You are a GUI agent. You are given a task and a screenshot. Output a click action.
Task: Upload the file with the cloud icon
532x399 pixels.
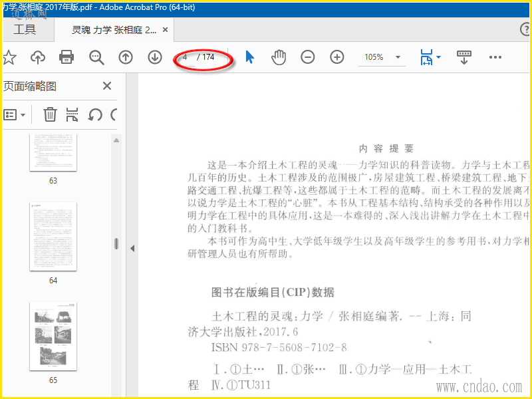[x=38, y=57]
